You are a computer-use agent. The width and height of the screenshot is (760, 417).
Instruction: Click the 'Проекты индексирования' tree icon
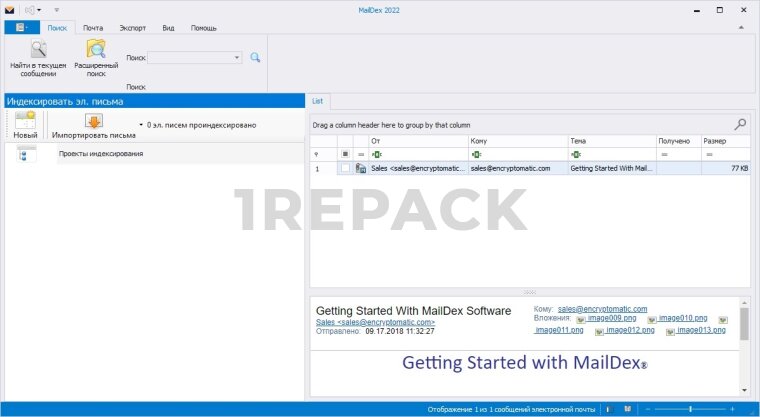[x=27, y=153]
